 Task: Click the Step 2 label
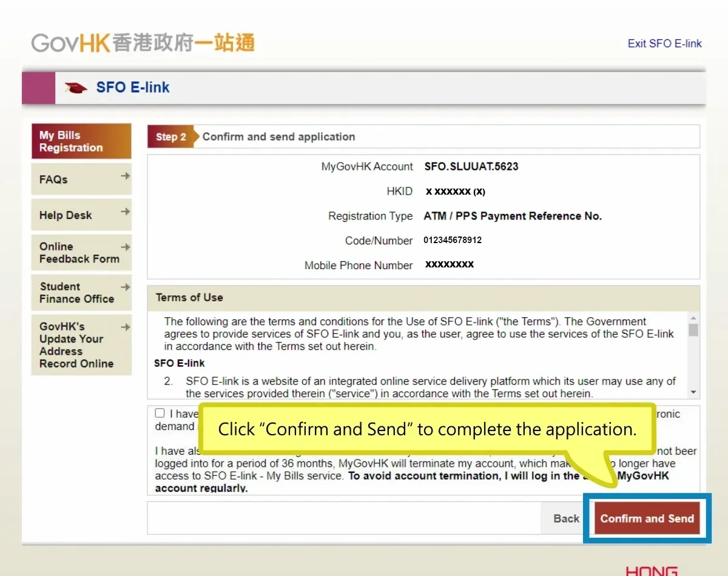coord(170,137)
